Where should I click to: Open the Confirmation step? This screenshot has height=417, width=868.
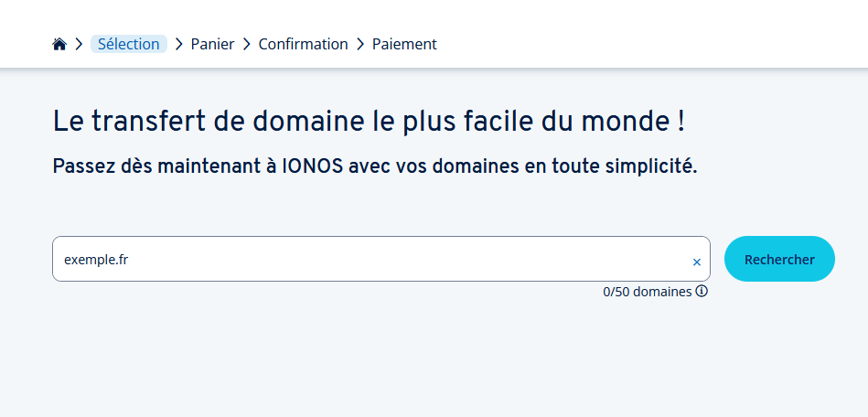(x=303, y=44)
